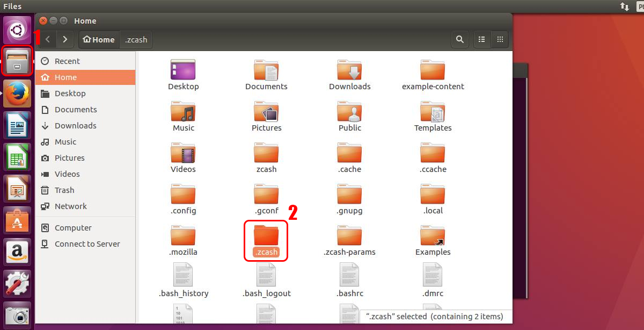Screen dimensions: 644x330
Task: Select the example-content folder
Action: point(433,75)
